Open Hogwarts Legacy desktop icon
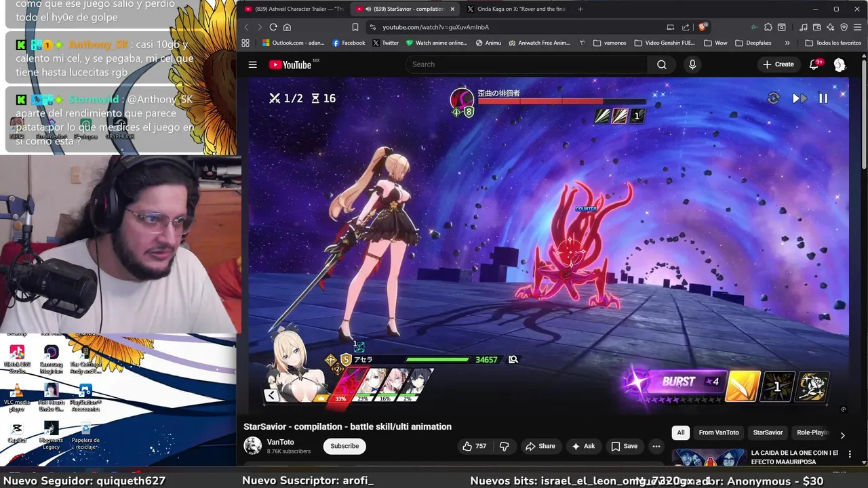This screenshot has height=488, width=868. 51,435
